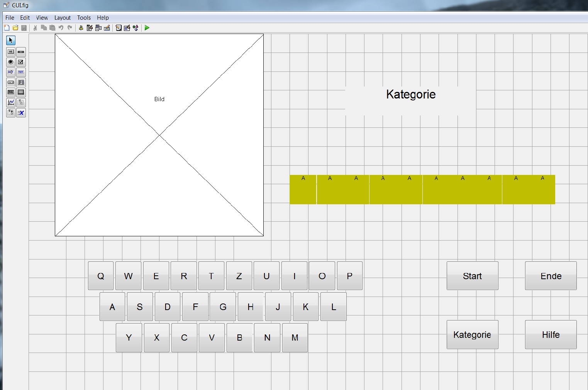
Task: Open the Layout menu
Action: point(62,18)
